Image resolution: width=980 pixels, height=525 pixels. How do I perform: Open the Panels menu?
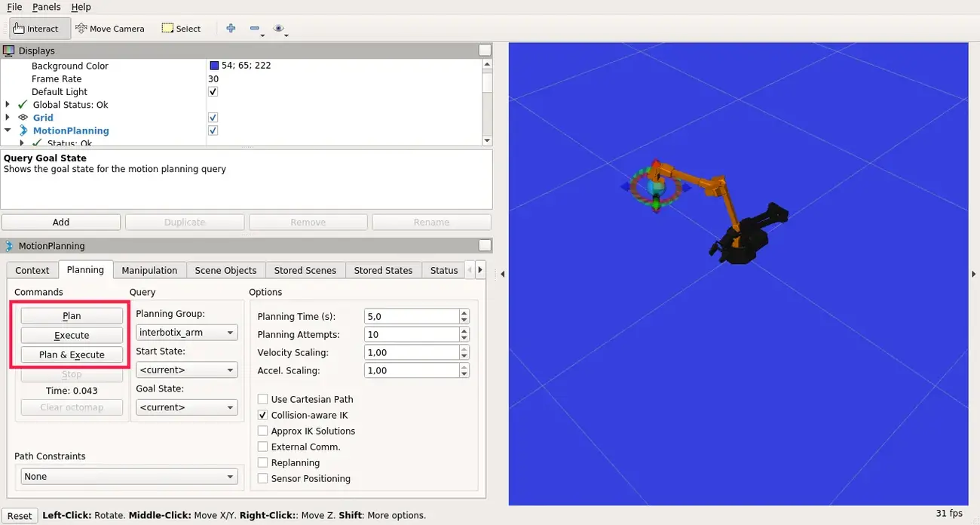46,7
